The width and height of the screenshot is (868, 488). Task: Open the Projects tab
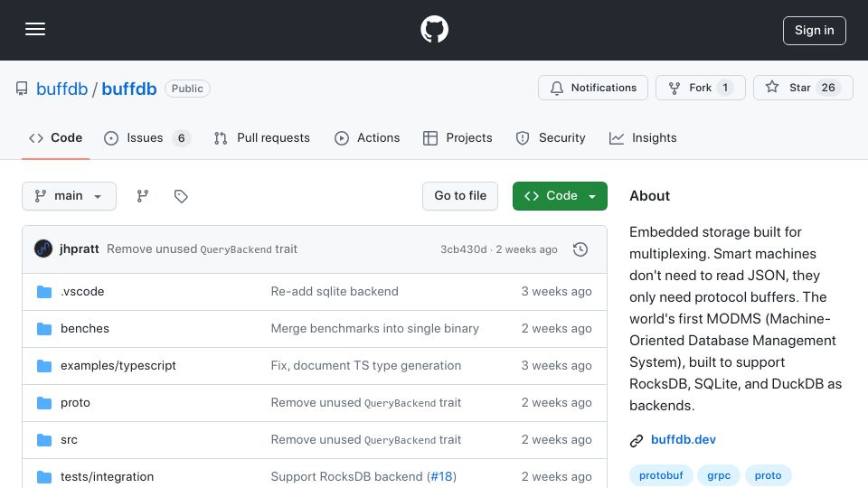[458, 137]
